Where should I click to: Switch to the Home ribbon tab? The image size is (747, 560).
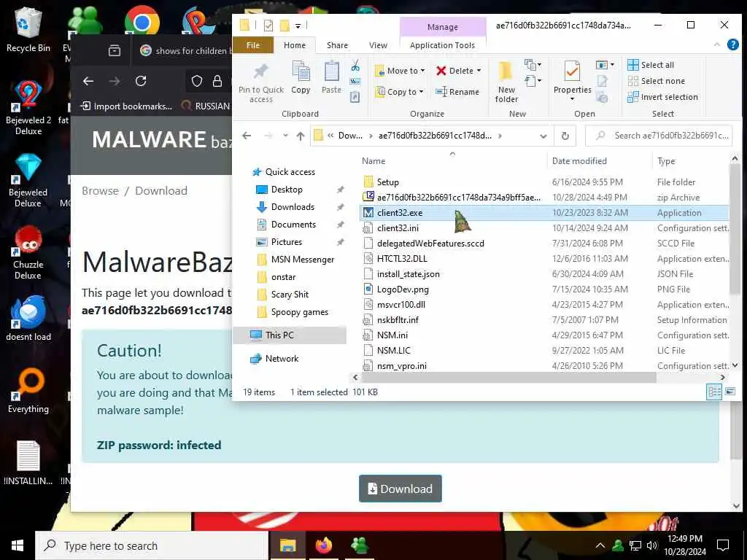coord(295,45)
